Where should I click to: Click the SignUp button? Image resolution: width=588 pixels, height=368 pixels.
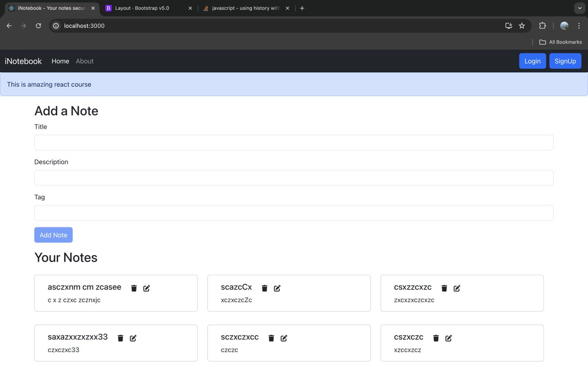click(x=565, y=61)
